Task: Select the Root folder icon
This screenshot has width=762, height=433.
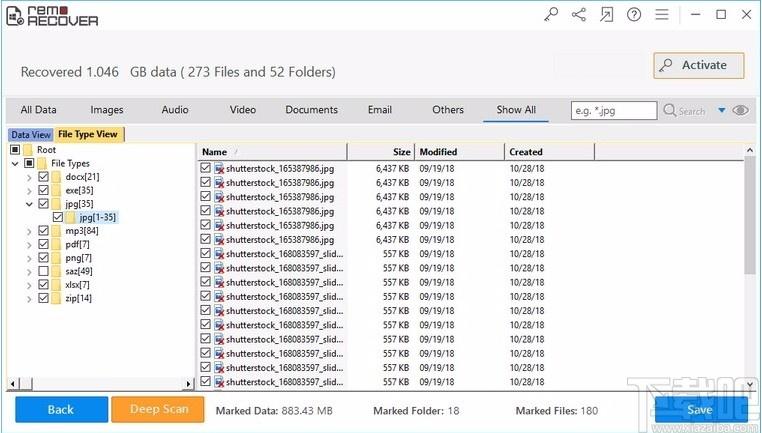Action: pyautogui.click(x=28, y=149)
